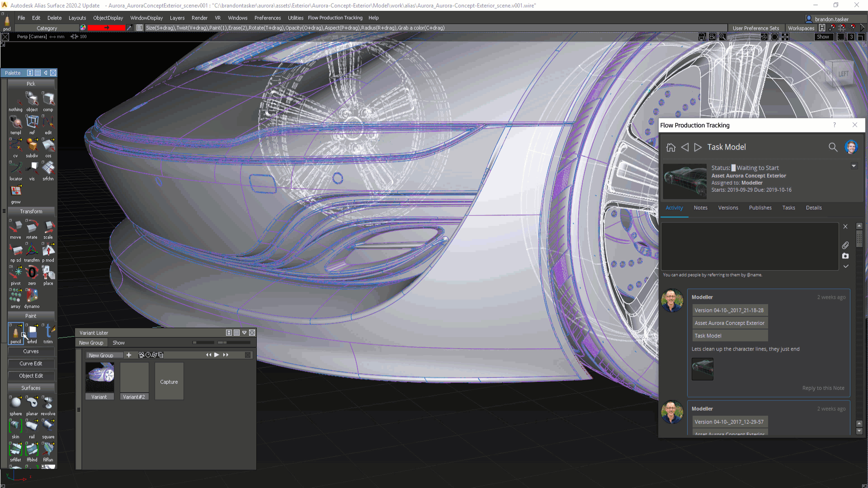Click the attach file paperclip icon
The image size is (868, 488).
click(x=845, y=245)
